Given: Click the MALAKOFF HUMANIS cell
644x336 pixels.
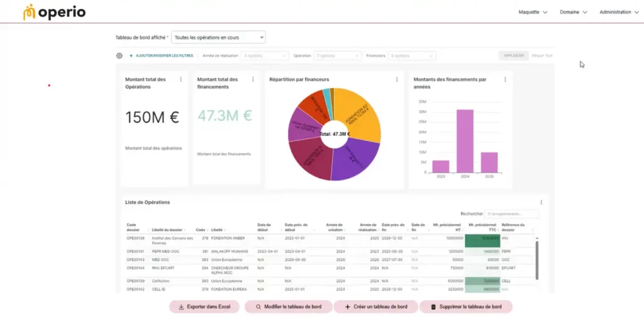Looking at the screenshot, I should (x=230, y=252).
